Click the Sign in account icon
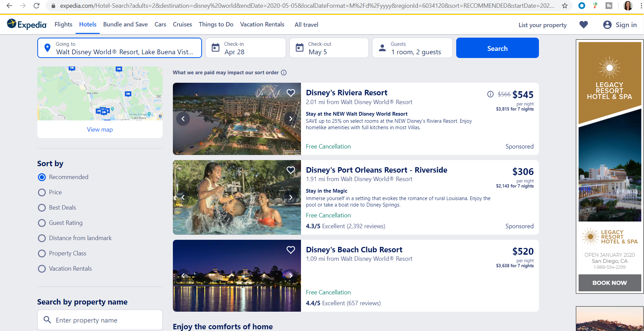The image size is (644, 331). [607, 25]
